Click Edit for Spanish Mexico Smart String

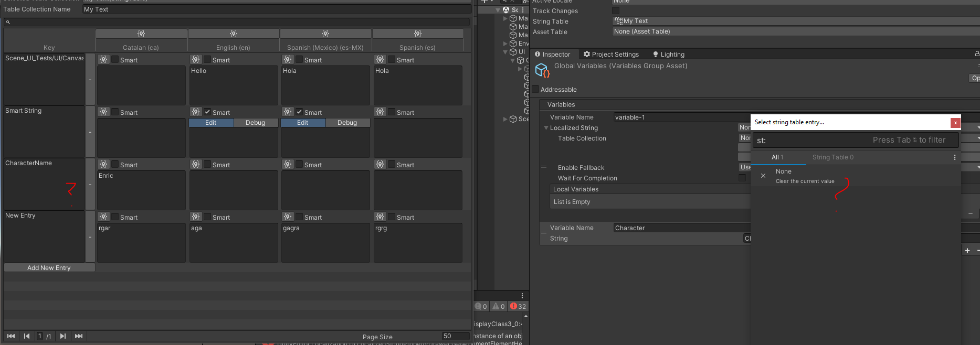coord(303,123)
